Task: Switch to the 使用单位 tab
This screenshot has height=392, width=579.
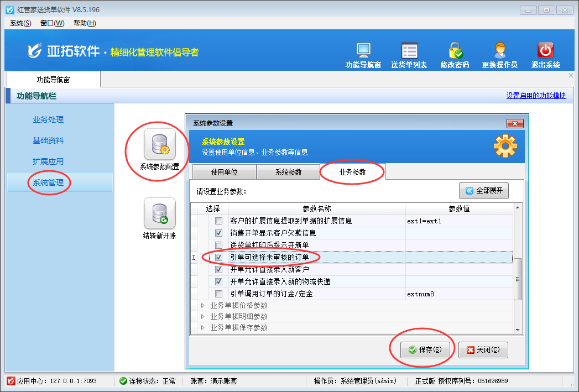Action: [224, 172]
